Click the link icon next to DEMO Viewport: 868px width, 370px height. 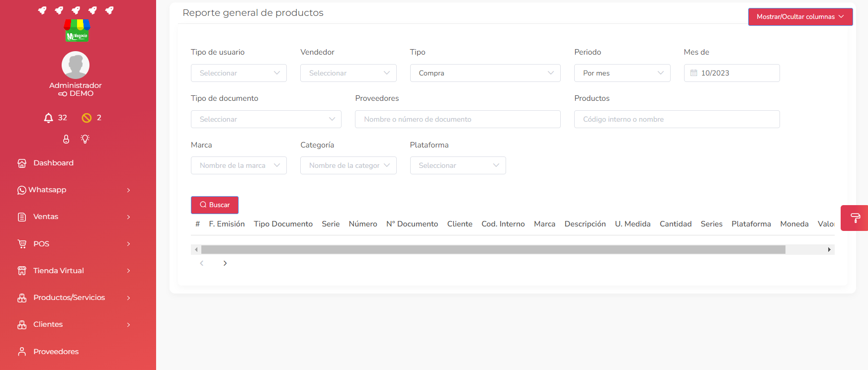point(63,94)
